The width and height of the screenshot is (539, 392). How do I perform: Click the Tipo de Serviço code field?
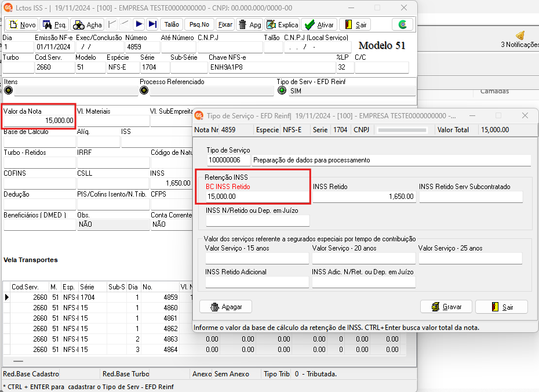coord(228,160)
